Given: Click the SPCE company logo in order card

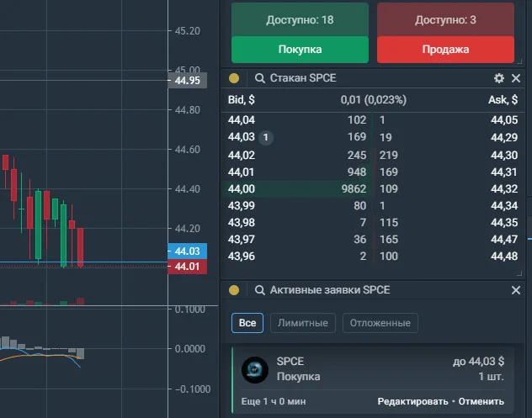Looking at the screenshot, I should click(x=255, y=370).
